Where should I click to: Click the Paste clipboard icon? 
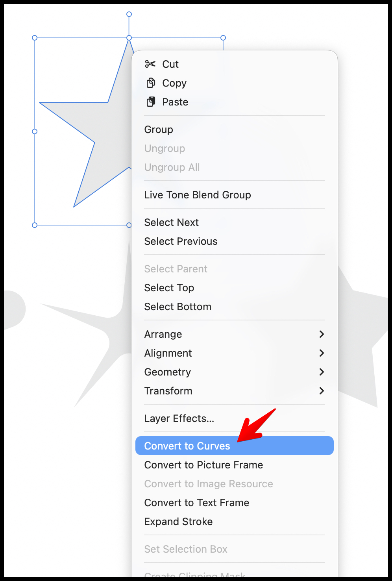pos(150,102)
